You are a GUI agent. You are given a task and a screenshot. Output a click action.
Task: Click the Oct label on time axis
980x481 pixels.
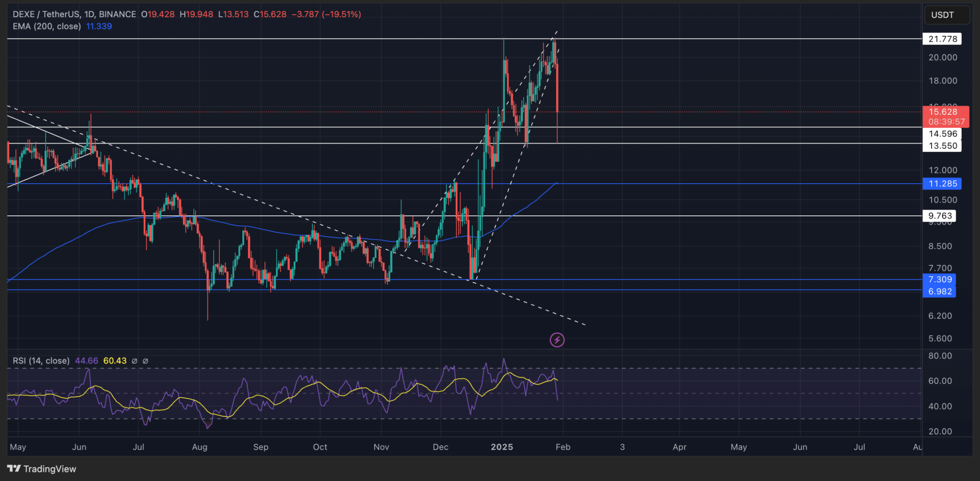click(x=320, y=447)
